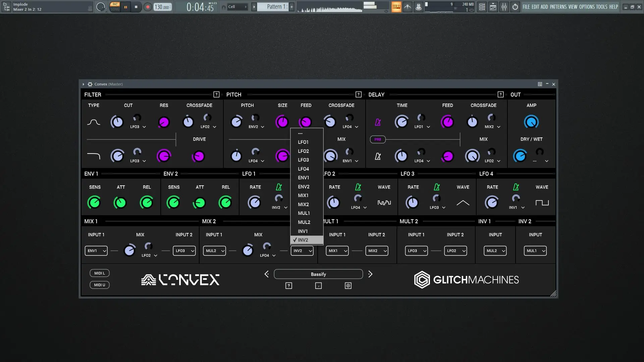This screenshot has width=644, height=362.
Task: Toggle LFO 4 tempo sync icon
Action: tap(516, 187)
